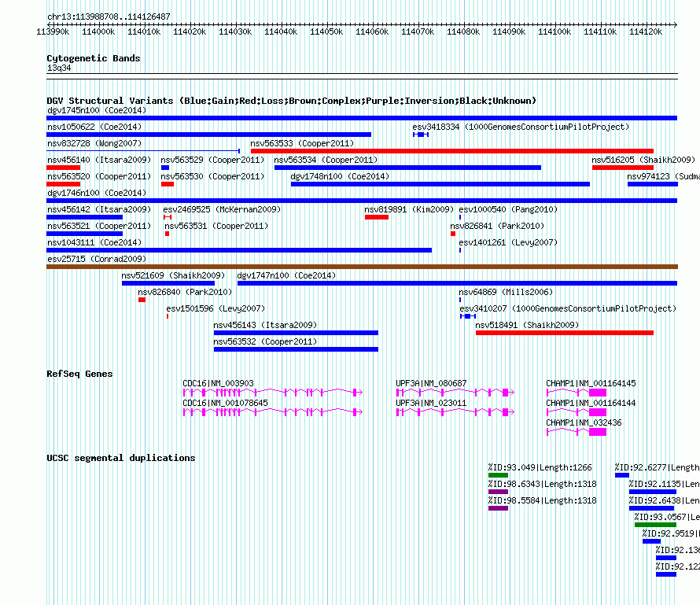Open the UPF3A|NM_080687 gene
Viewport: 700px width, 605px height.
(x=455, y=393)
